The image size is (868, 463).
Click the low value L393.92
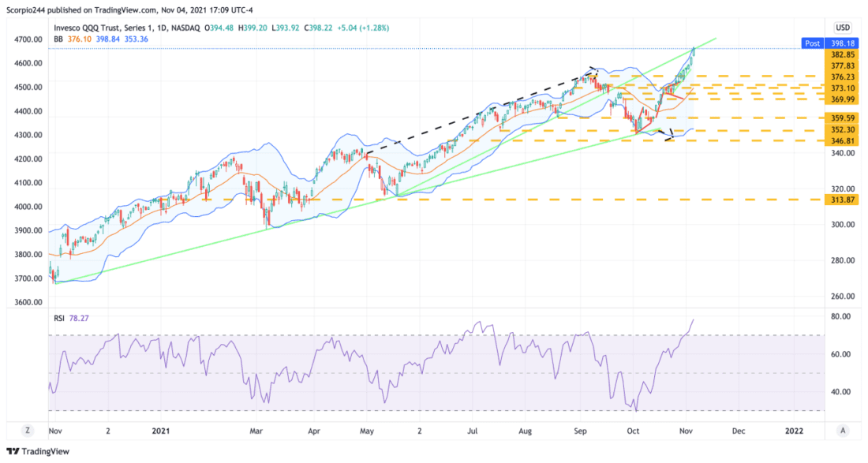286,28
